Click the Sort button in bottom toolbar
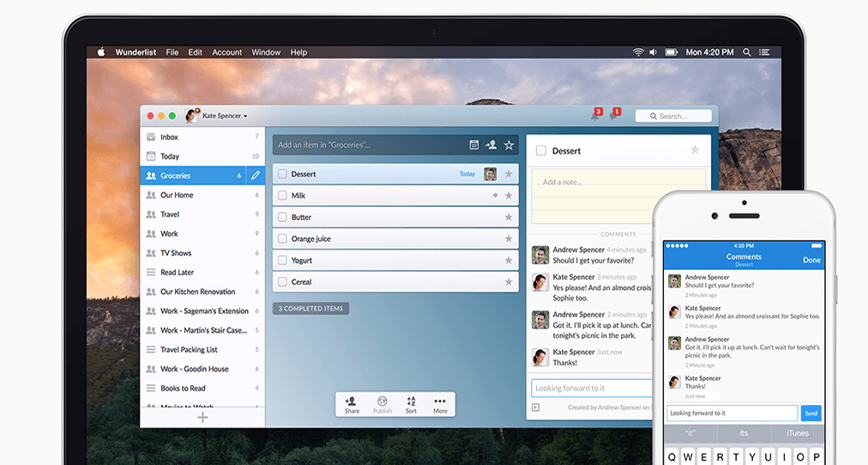The width and height of the screenshot is (868, 465). tap(411, 405)
